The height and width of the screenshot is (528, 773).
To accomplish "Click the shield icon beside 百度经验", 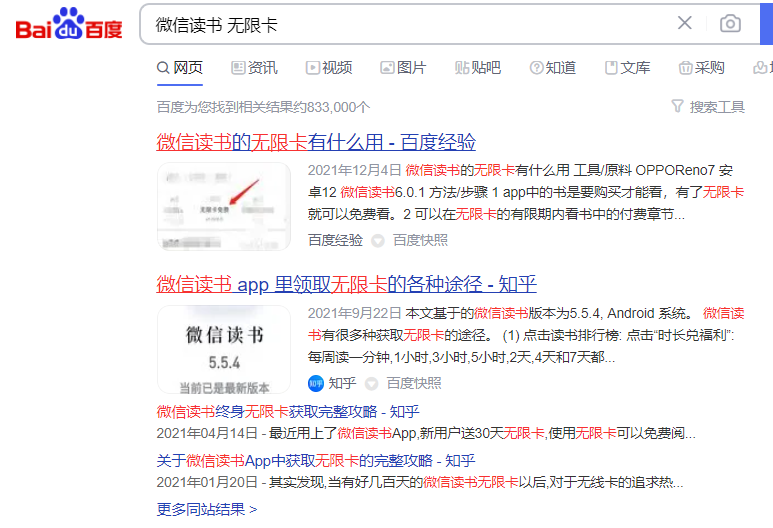I will [378, 241].
